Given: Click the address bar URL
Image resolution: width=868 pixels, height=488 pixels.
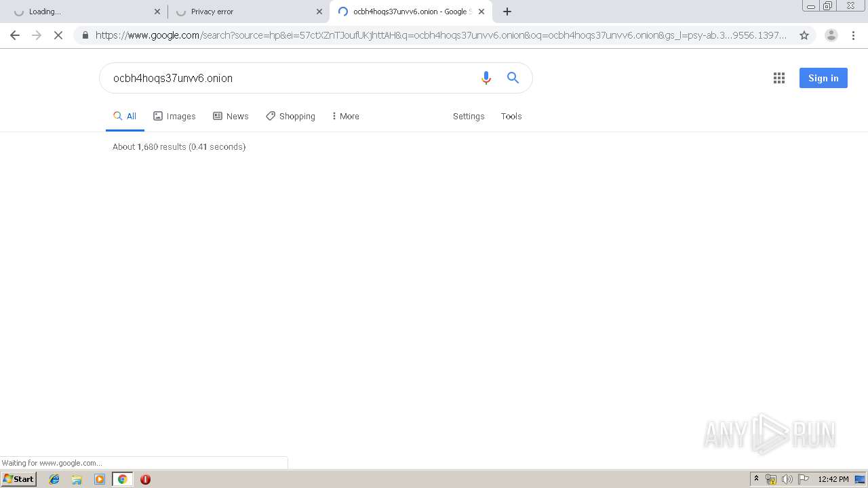Looking at the screenshot, I should (441, 35).
